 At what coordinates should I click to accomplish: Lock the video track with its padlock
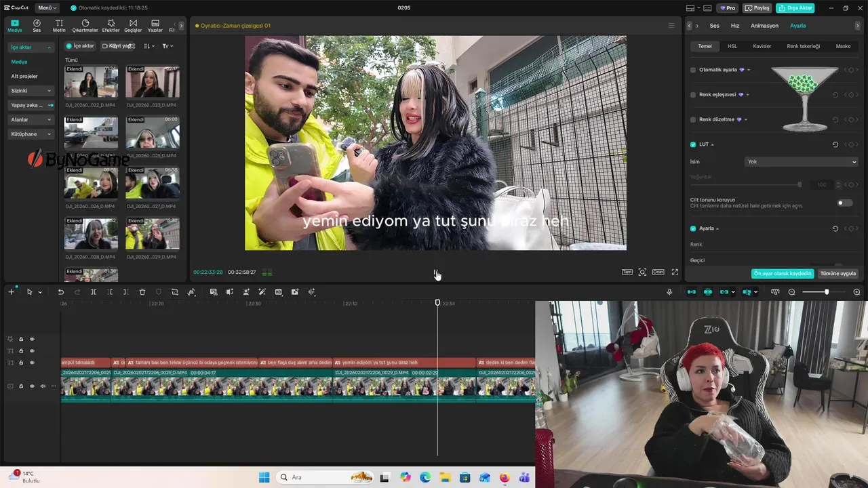(21, 386)
